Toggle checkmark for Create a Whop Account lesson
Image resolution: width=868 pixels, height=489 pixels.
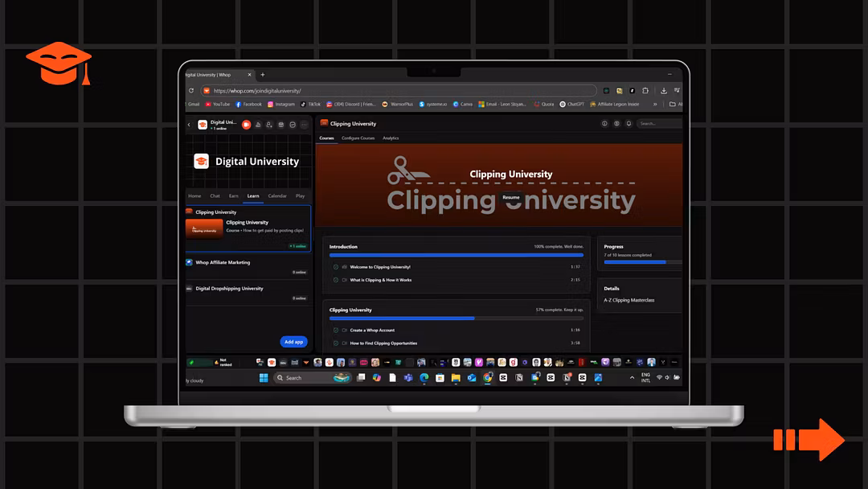click(x=335, y=330)
